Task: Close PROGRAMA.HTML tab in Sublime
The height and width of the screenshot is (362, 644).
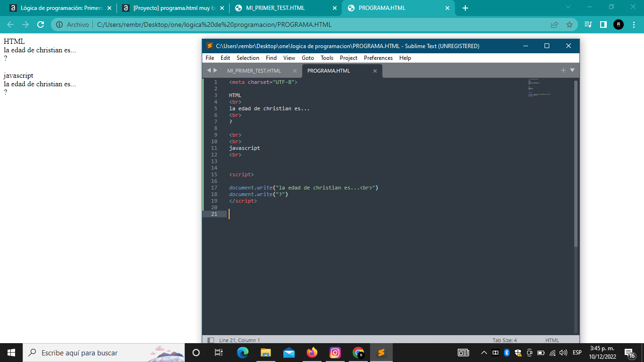Action: click(375, 71)
